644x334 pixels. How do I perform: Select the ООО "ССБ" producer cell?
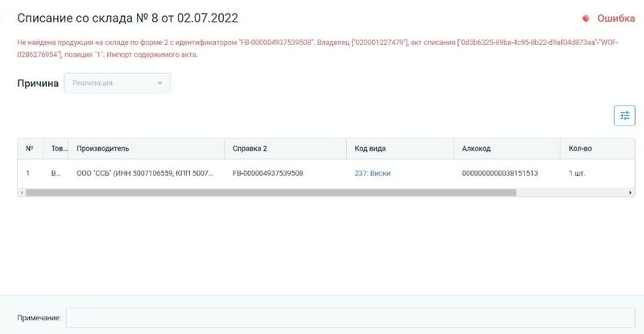coord(147,173)
